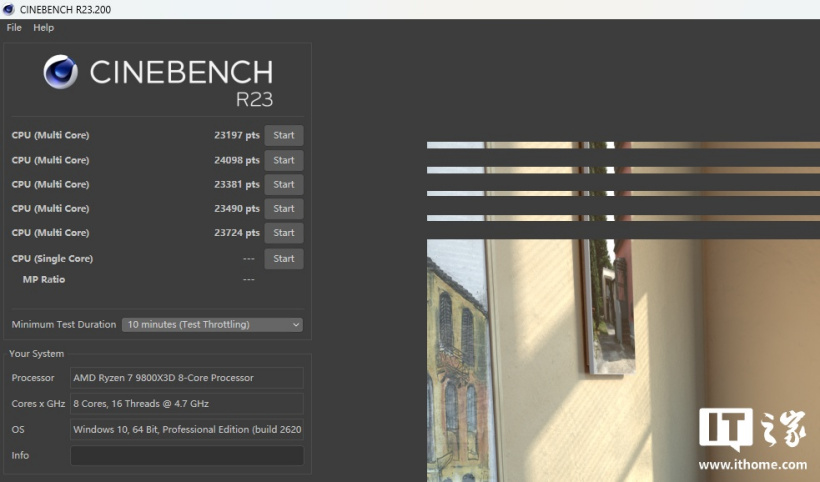Select the 23724 pts score value

coord(236,233)
